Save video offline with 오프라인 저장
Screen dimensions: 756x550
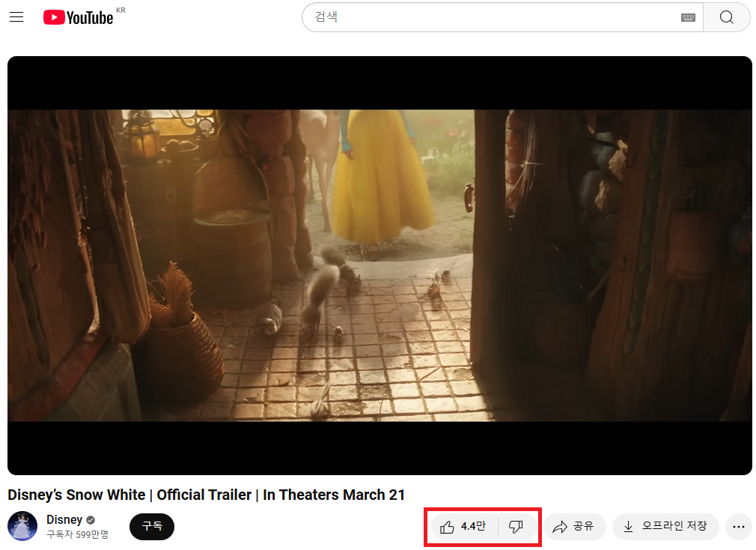[x=665, y=526]
